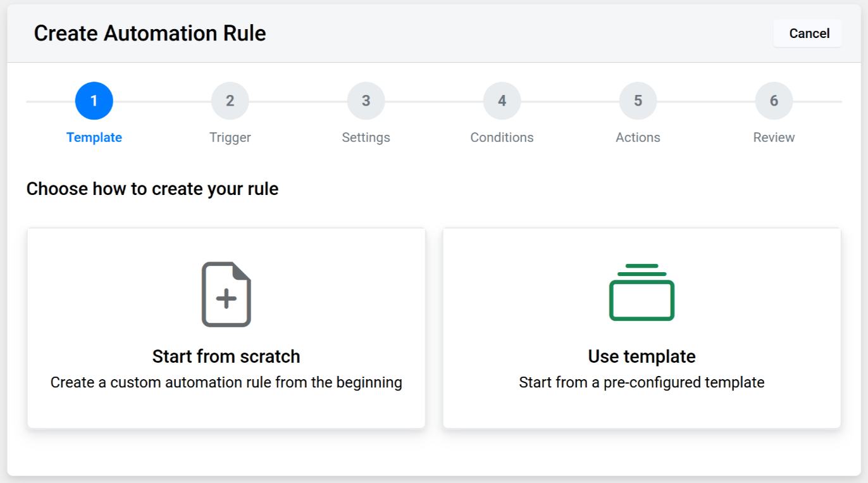This screenshot has height=483, width=868.
Task: Open step 5 circle in the stepper
Action: [x=638, y=101]
